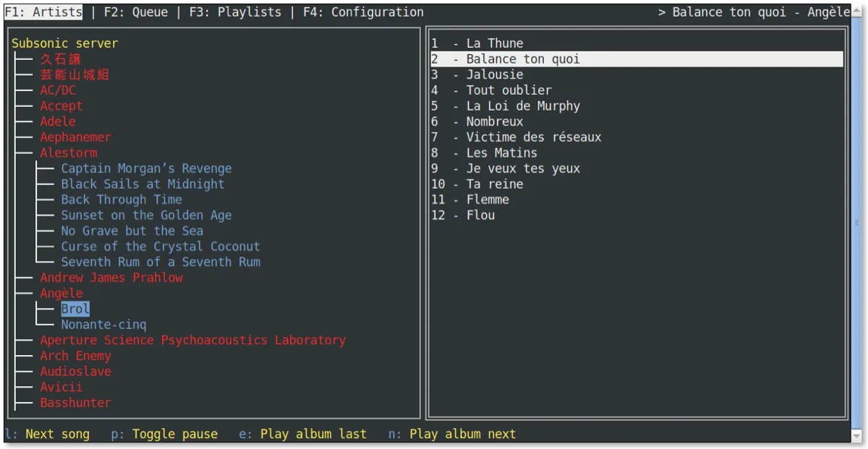Click the Subsonic server root node
868x449 pixels.
pyautogui.click(x=64, y=43)
